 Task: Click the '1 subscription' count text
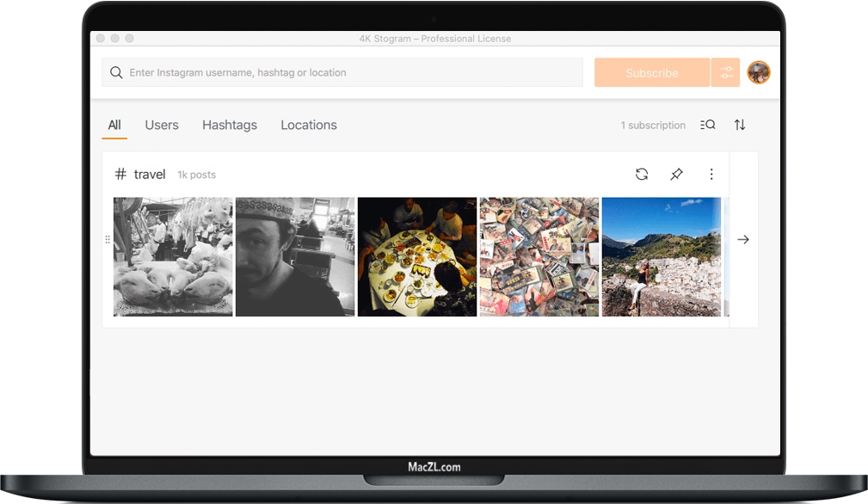coord(653,125)
